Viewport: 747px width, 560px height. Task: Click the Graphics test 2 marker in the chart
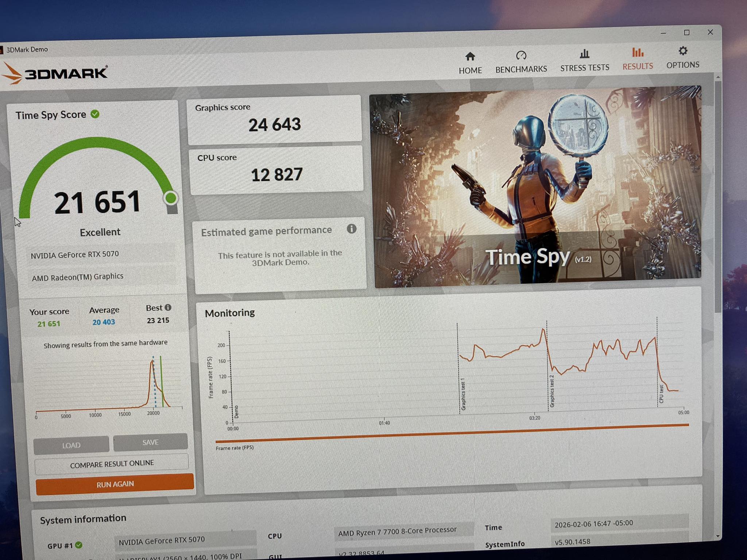552,391
